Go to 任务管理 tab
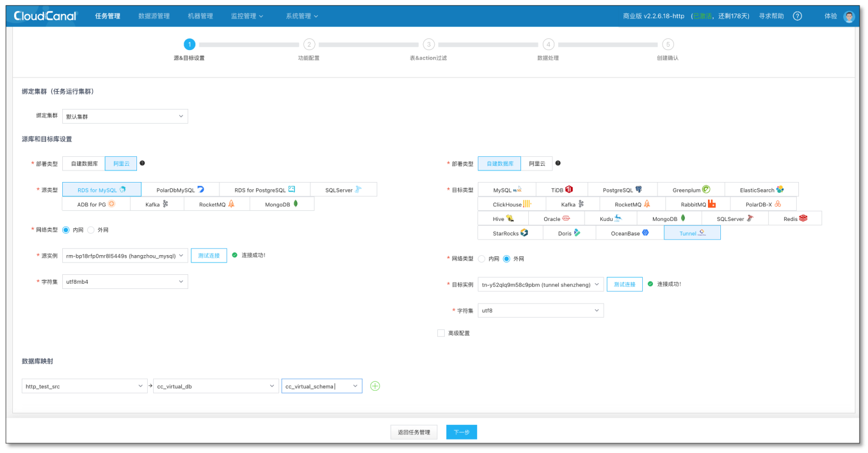The image size is (868, 453). coord(108,16)
